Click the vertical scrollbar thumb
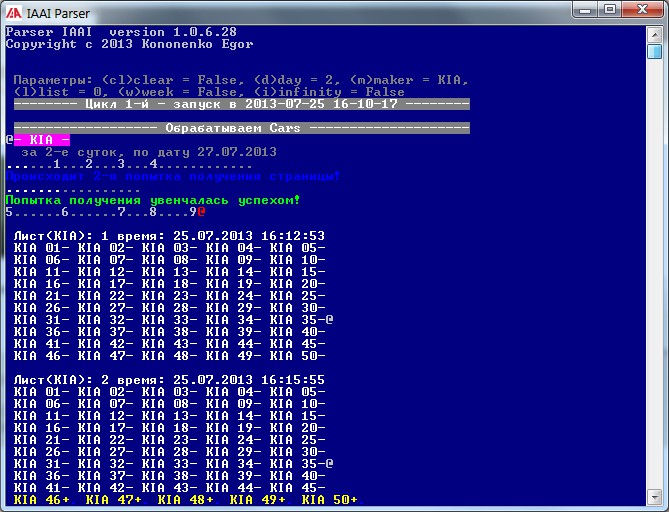 point(654,51)
